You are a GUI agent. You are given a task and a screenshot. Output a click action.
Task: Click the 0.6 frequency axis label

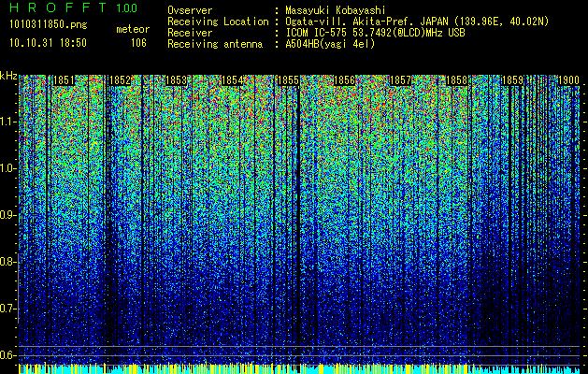coord(7,355)
